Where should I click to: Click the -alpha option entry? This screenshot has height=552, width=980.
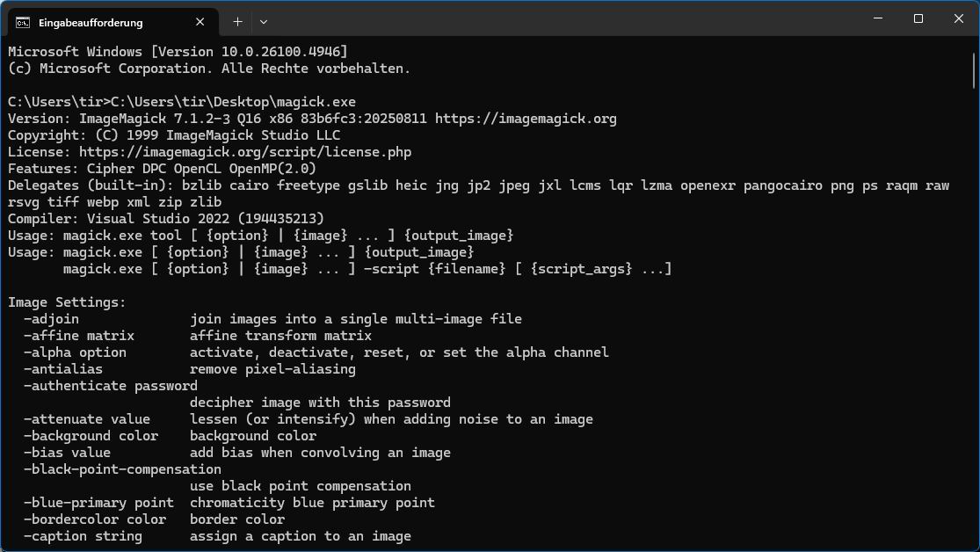(75, 352)
